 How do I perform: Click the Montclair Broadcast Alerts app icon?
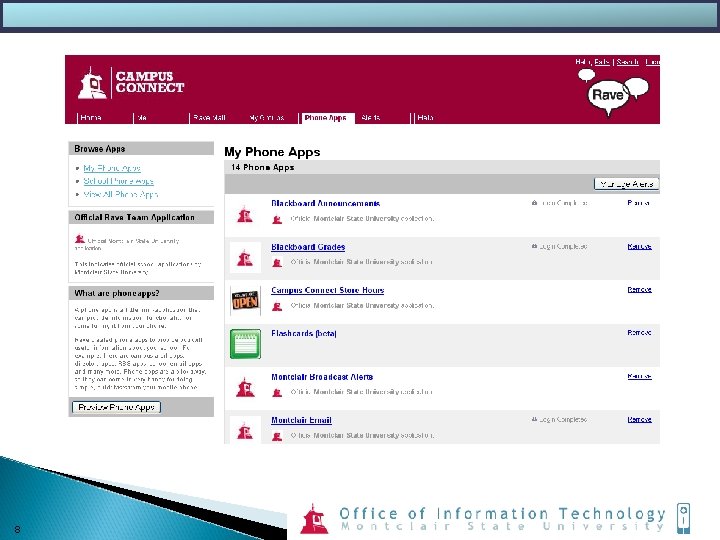tap(245, 388)
